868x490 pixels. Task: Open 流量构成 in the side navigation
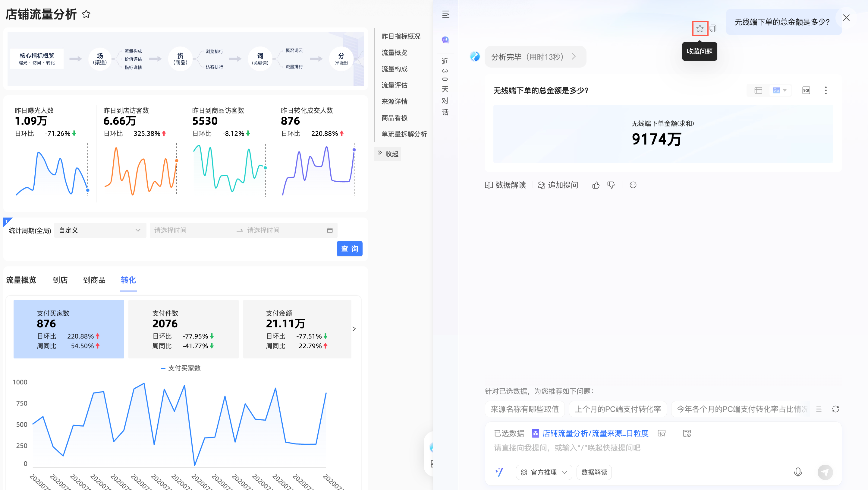point(394,69)
